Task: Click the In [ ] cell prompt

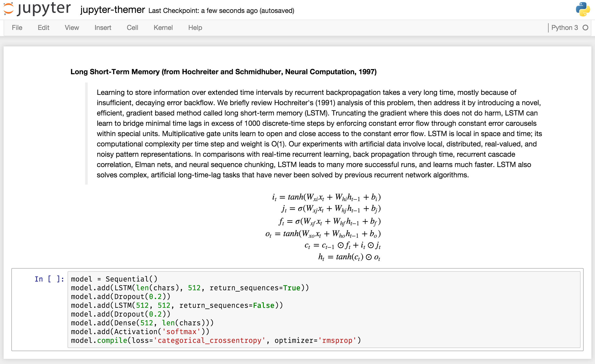Action: (x=49, y=279)
